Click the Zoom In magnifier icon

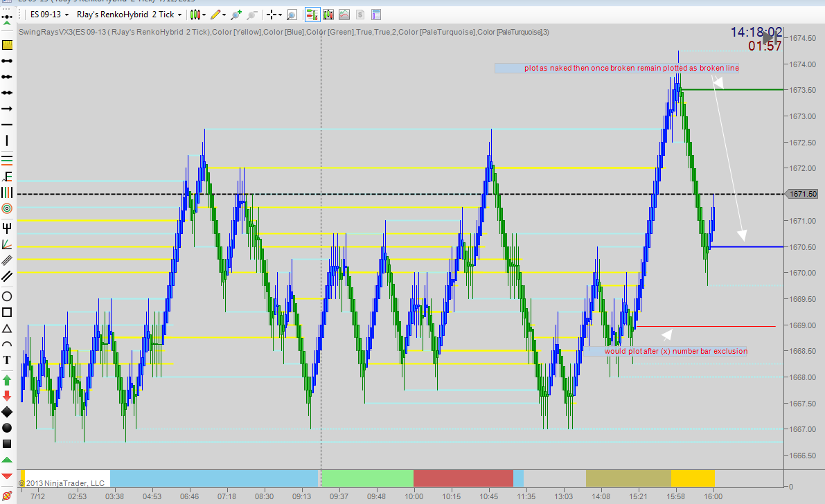(236, 15)
